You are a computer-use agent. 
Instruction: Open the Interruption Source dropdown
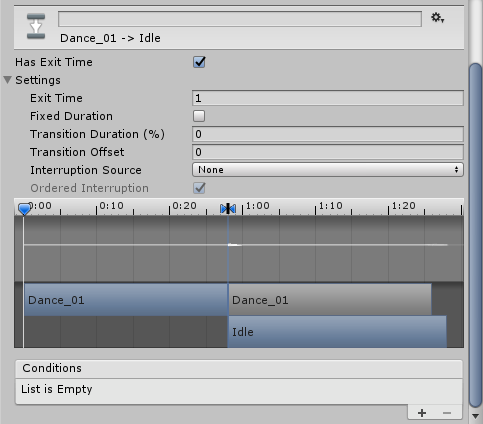tap(328, 170)
